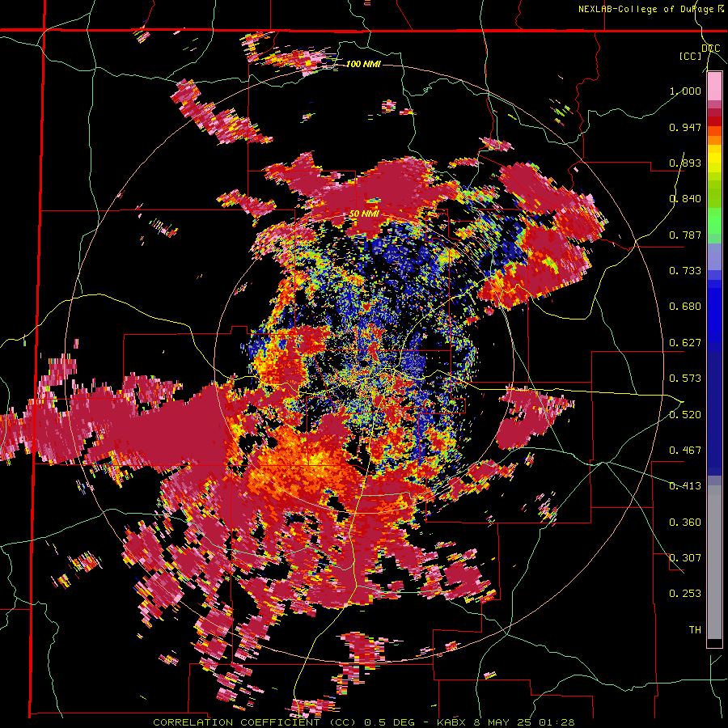Click the NEXLAB-College of DuPage header text
This screenshot has height=728, width=728.
[653, 9]
